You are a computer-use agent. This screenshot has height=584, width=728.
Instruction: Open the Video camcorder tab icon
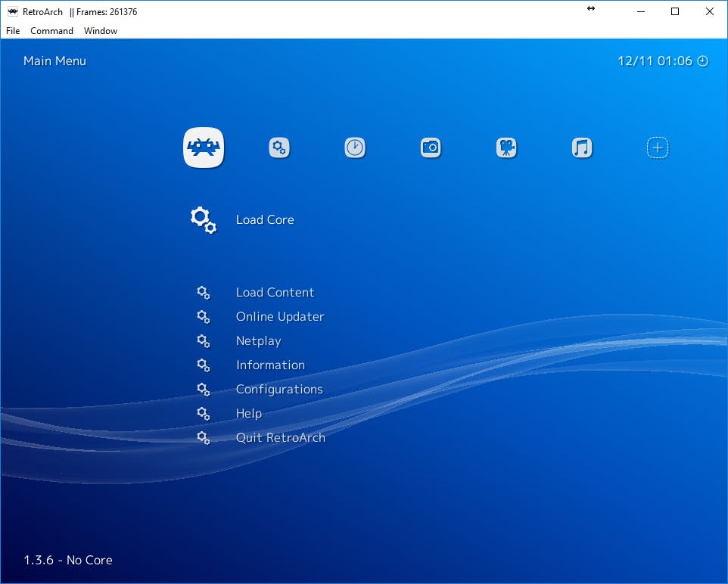[506, 148]
